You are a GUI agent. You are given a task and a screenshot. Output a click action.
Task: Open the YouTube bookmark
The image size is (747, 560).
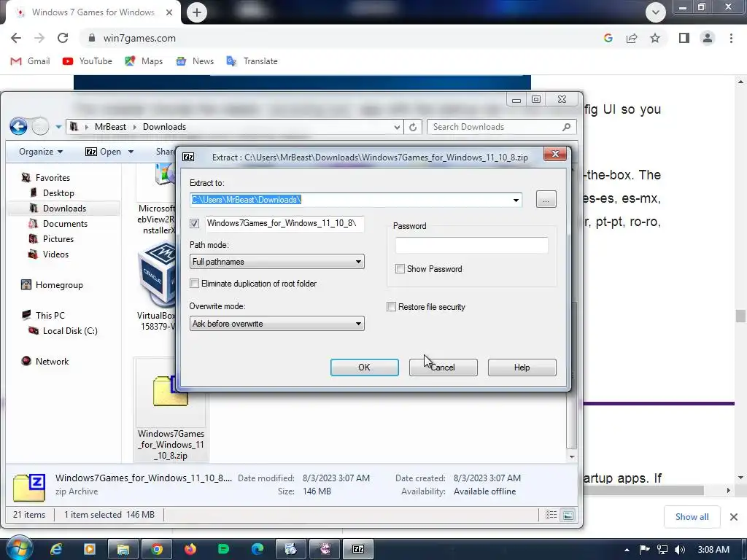click(x=88, y=61)
